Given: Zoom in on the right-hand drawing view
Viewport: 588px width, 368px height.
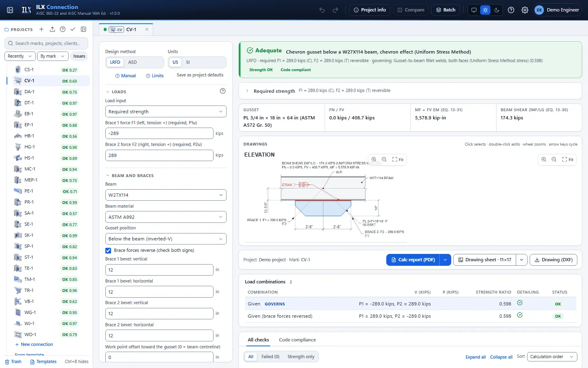Looking at the screenshot, I should point(544,159).
